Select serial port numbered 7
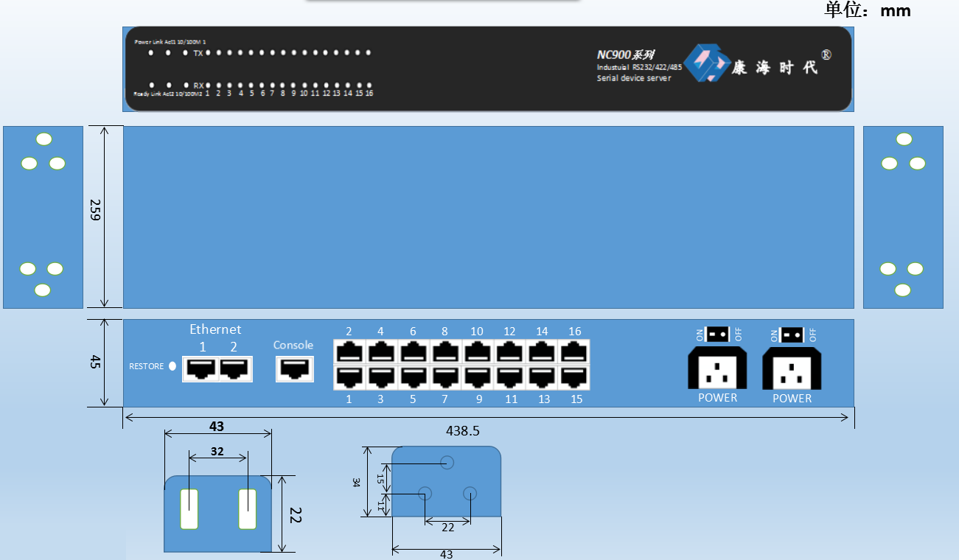 point(445,378)
